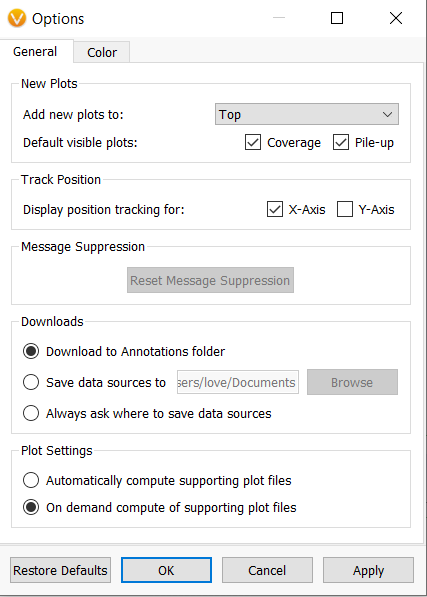Image resolution: width=427 pixels, height=597 pixels.
Task: Select Always ask where to save
Action: [x=31, y=413]
